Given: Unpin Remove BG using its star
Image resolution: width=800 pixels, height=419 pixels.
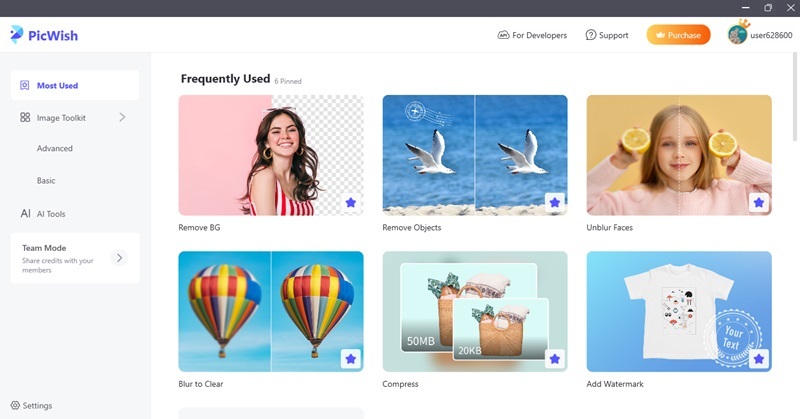Looking at the screenshot, I should tap(351, 203).
